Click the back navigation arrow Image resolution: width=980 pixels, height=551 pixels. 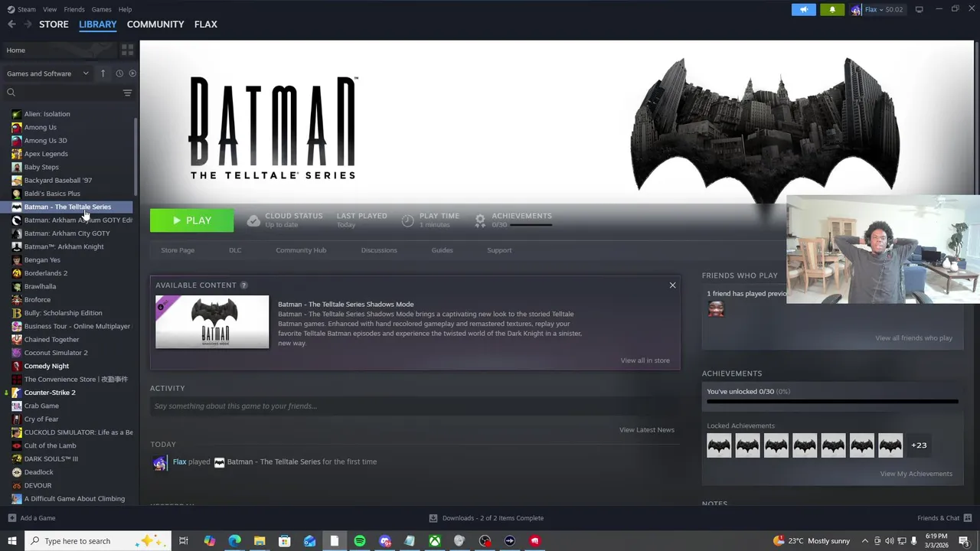click(x=11, y=24)
